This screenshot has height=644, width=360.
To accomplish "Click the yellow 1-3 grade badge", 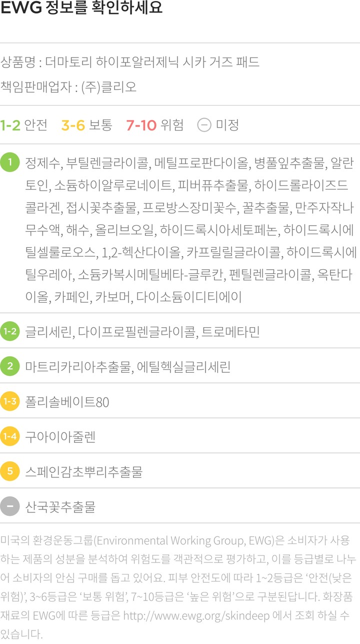I will 10,401.
